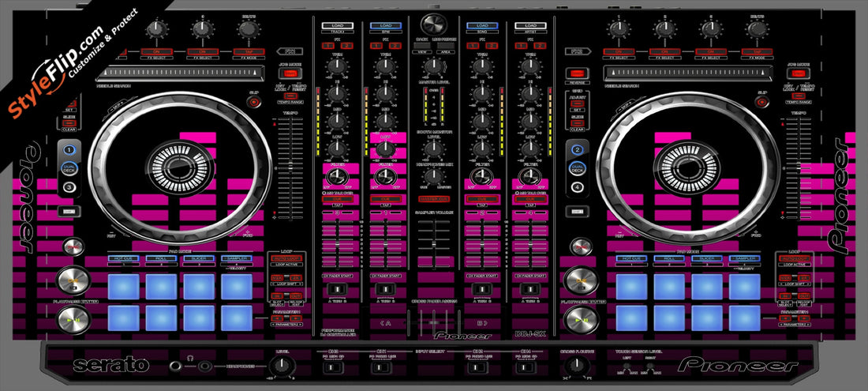Click left deck loop 2X button
This screenshot has width=868, height=391.
click(296, 277)
